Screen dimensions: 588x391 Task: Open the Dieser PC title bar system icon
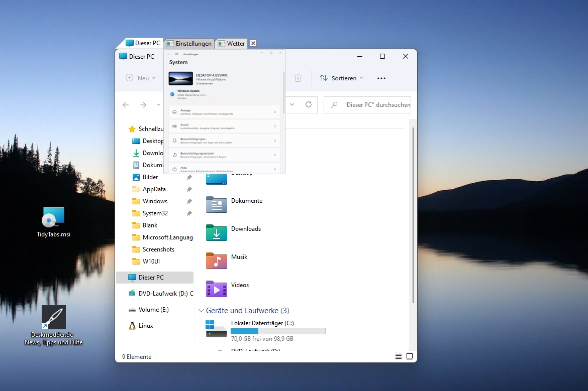(x=123, y=57)
